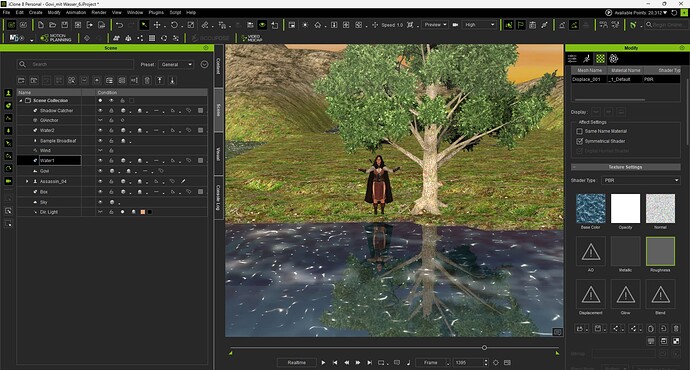Screen dimensions: 690x370
Task: Click the delete trash icon in Scene toolbar
Action: point(147,80)
